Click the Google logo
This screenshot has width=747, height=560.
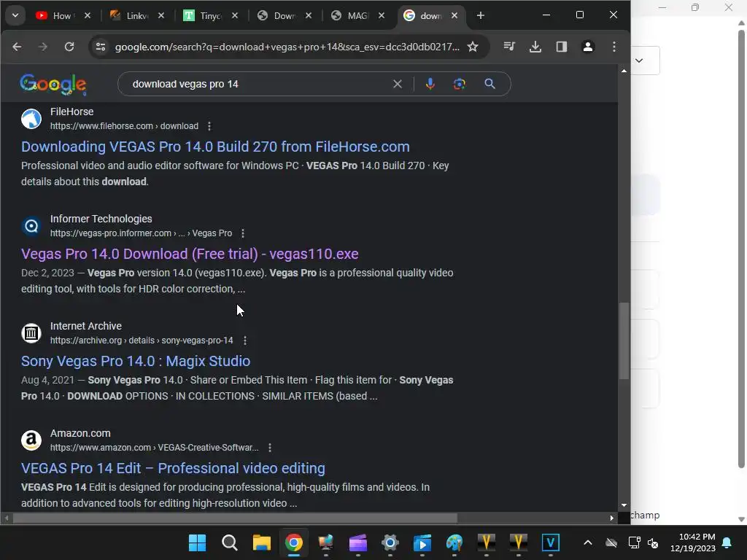point(53,85)
